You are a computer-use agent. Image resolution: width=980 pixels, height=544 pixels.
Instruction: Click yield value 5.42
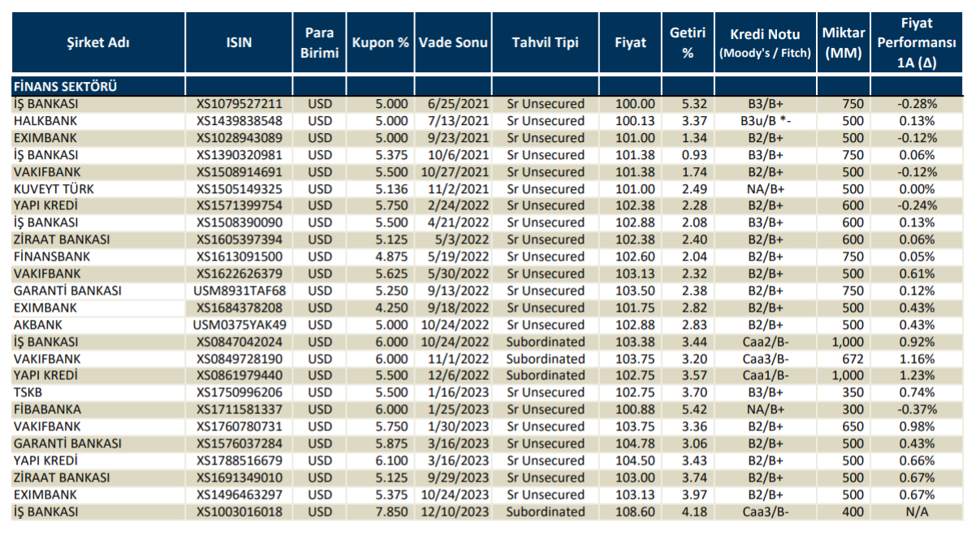click(x=695, y=410)
